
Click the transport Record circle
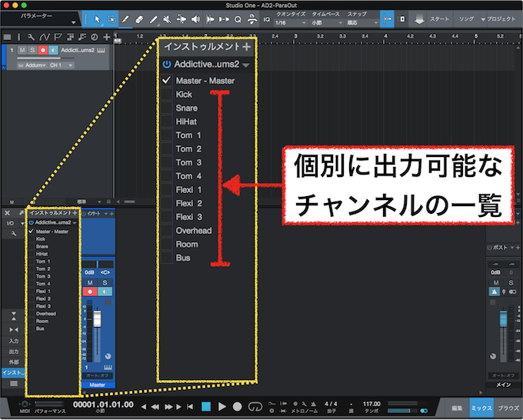coord(237,407)
